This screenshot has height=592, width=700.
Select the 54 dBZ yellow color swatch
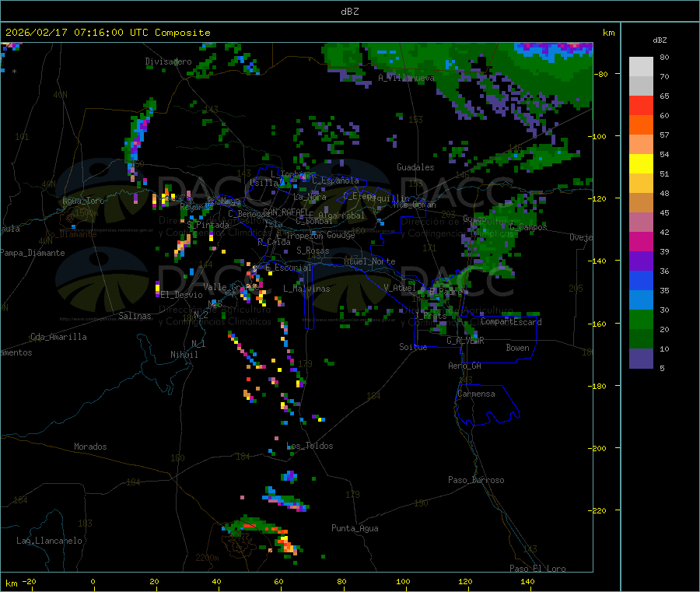[x=641, y=163]
